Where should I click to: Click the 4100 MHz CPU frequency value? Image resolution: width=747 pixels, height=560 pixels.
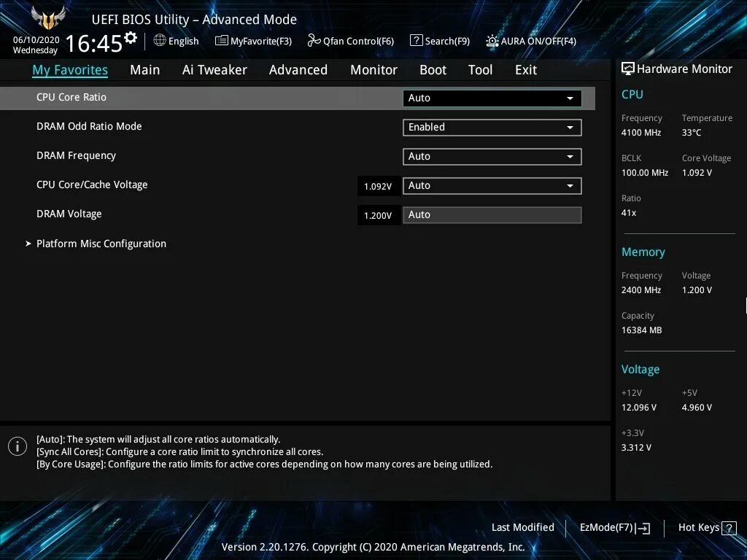(x=641, y=133)
